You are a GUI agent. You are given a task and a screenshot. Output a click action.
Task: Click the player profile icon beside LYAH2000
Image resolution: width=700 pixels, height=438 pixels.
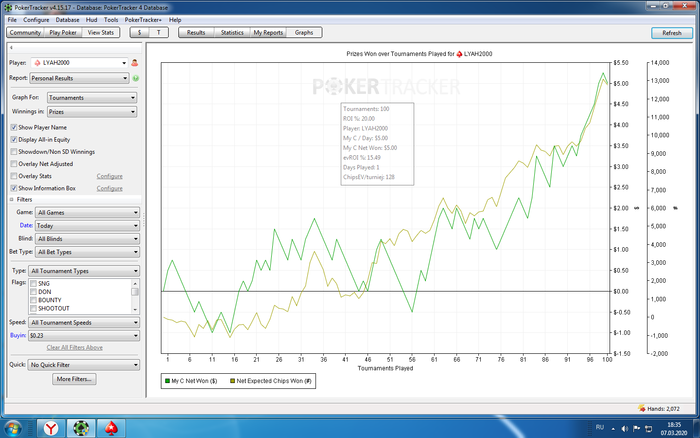(x=134, y=63)
